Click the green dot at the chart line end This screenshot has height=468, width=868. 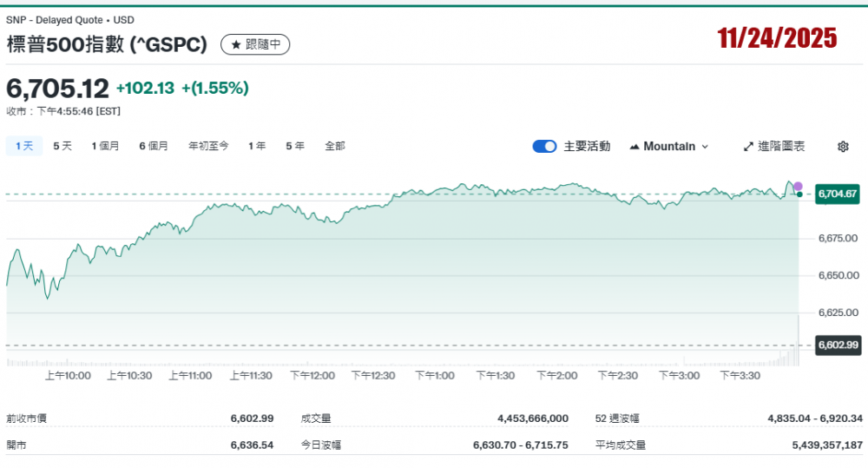pyautogui.click(x=799, y=194)
